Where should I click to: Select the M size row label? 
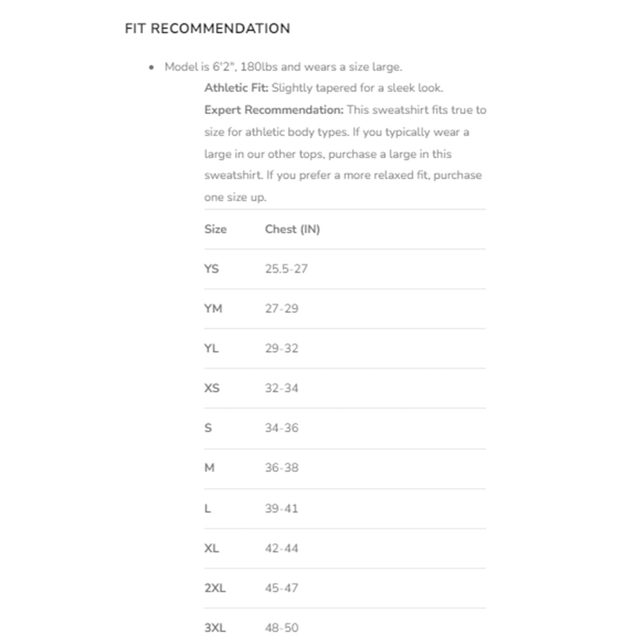[x=209, y=468]
